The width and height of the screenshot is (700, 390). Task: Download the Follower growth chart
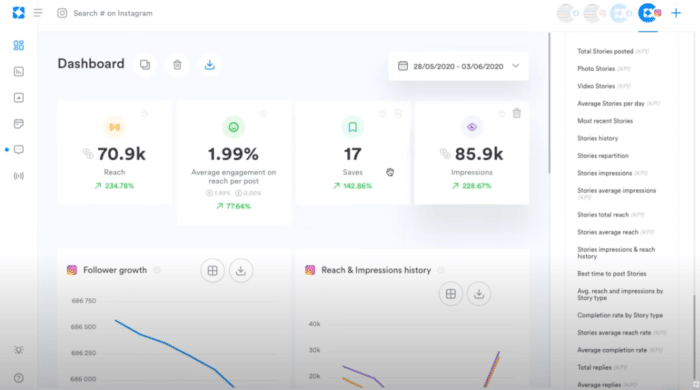pyautogui.click(x=241, y=270)
